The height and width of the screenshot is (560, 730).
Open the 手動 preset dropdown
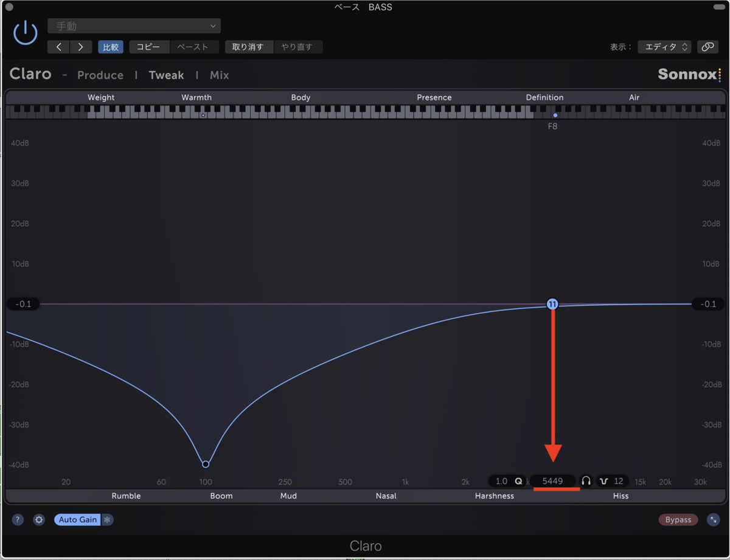pyautogui.click(x=134, y=26)
